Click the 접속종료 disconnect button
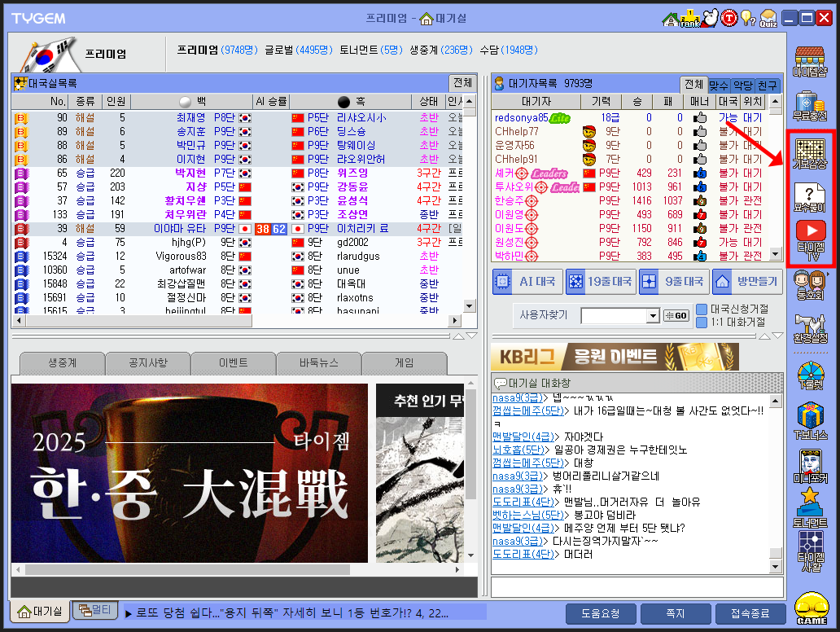Viewport: 840px width, 632px height. click(x=750, y=614)
